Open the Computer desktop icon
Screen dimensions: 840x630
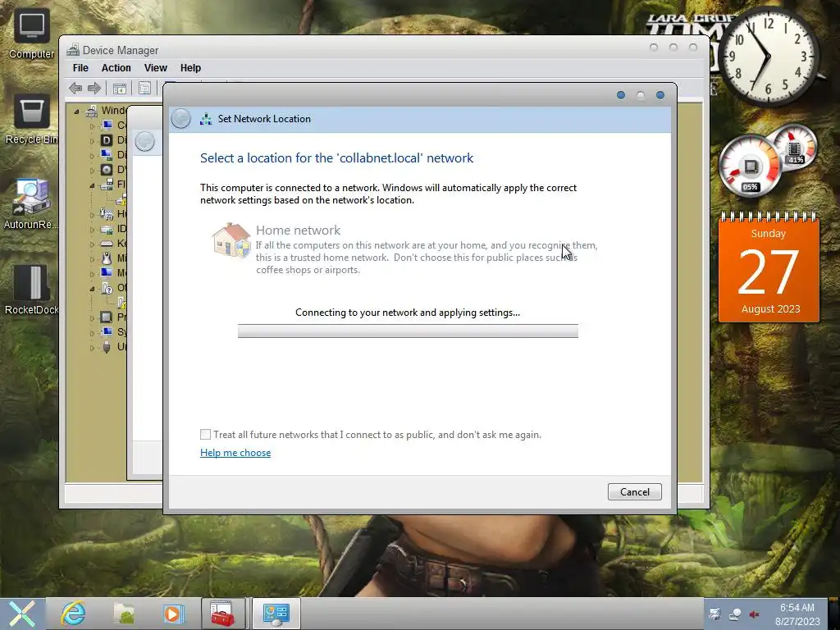[32, 34]
